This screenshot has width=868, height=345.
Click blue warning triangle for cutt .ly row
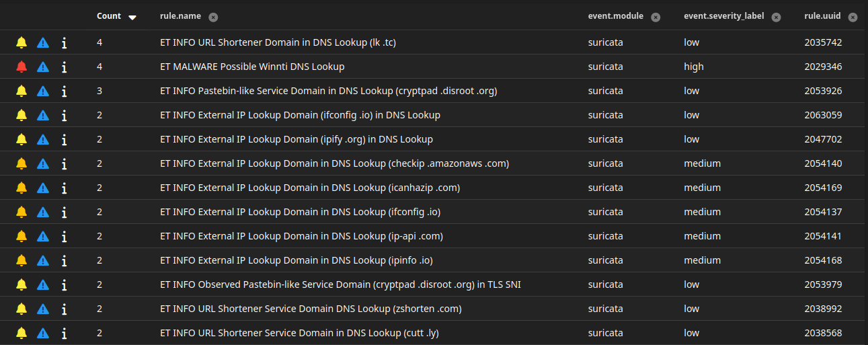tap(43, 333)
